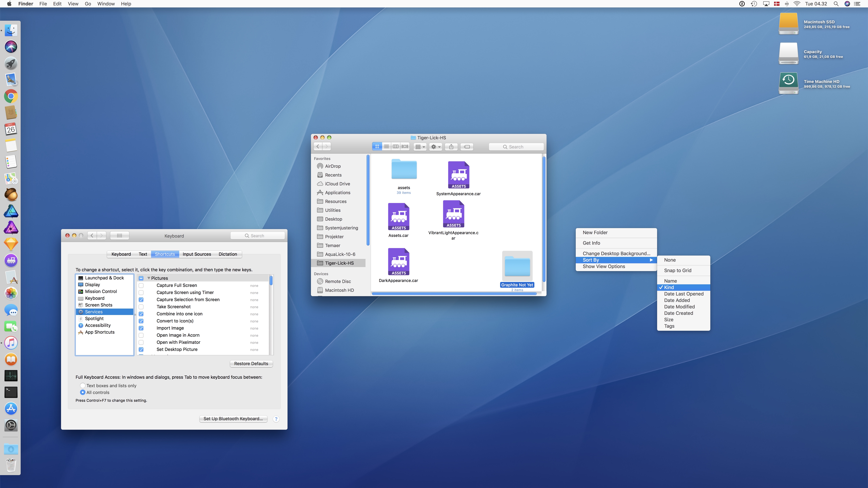Open Wi-Fi status in menu bar

tap(797, 4)
